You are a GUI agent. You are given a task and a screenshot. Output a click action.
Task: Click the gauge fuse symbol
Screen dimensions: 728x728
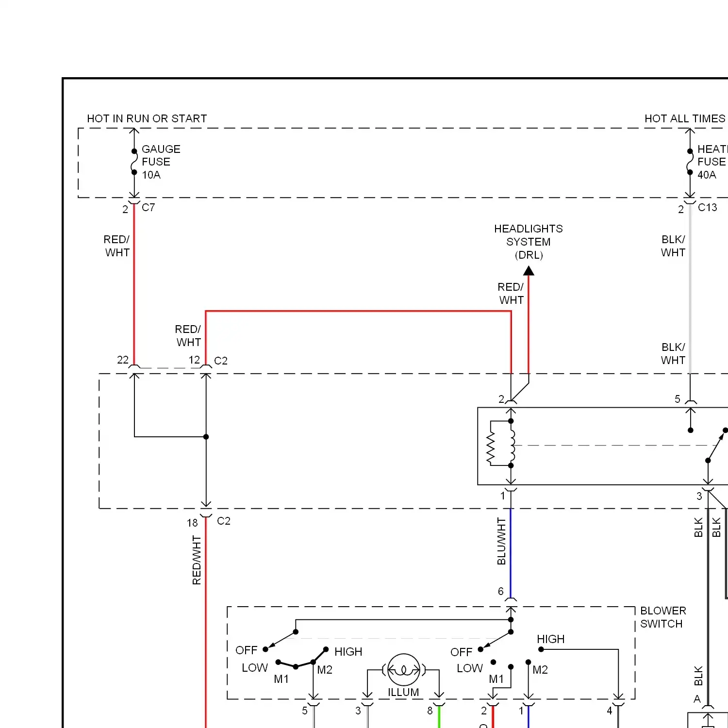click(134, 162)
